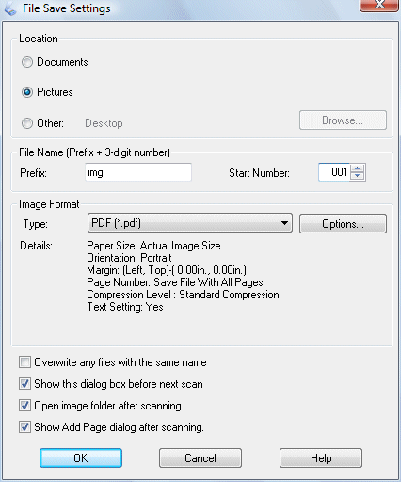This screenshot has height=482, width=401.
Task: Close the File Save Settings dialog
Action: [379, 5]
